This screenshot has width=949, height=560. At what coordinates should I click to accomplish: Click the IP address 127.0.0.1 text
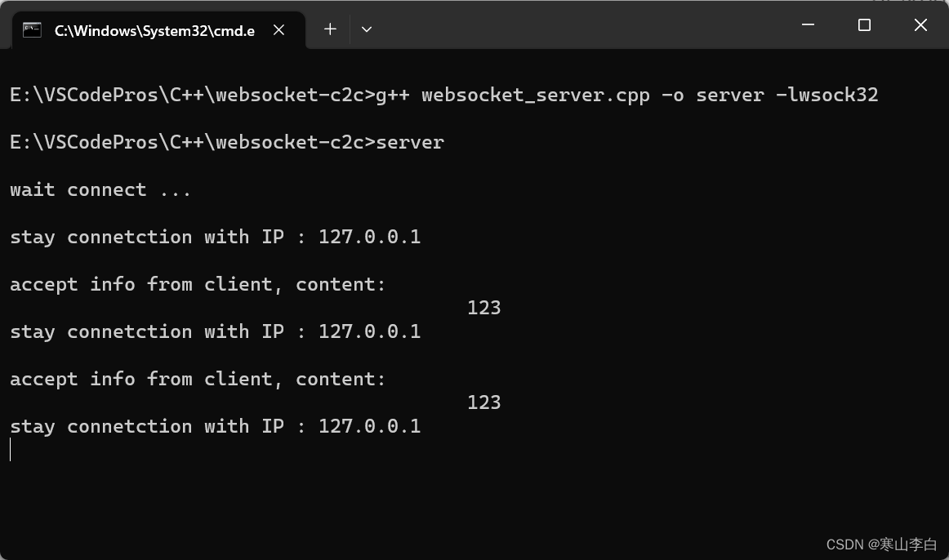click(x=369, y=237)
